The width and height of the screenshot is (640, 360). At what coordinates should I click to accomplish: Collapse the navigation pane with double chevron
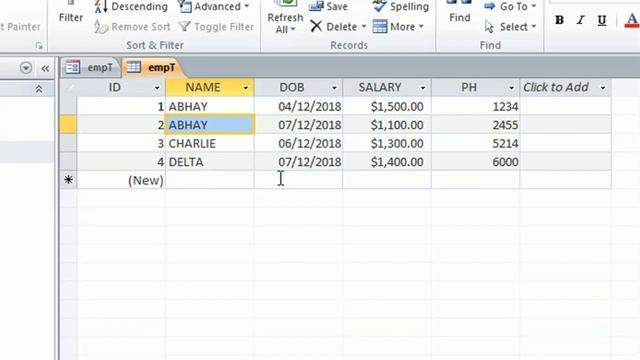(45, 69)
